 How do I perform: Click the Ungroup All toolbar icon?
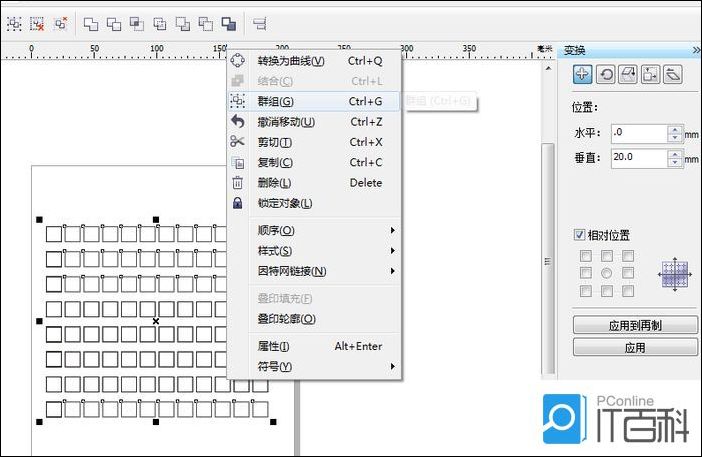(61, 22)
